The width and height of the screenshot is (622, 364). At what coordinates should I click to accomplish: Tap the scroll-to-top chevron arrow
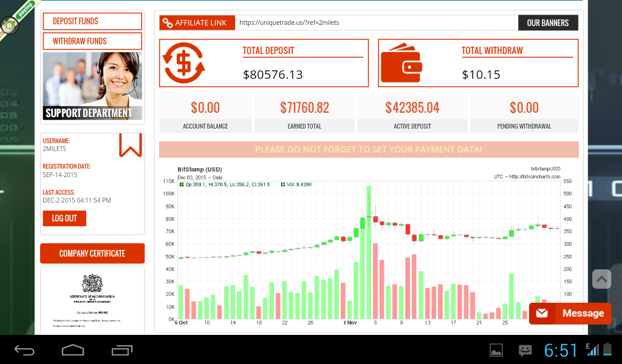[601, 279]
